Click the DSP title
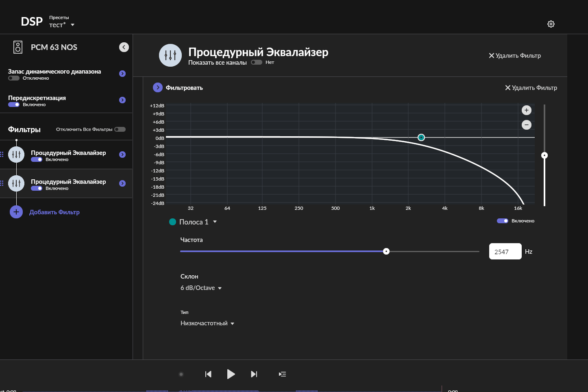The width and height of the screenshot is (588, 392). (32, 22)
